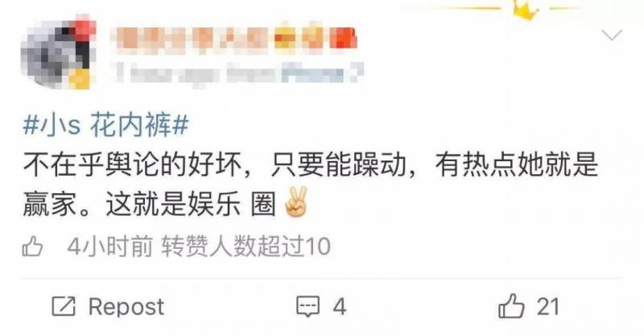The image size is (644, 336).
Task: Click the small thumbs-up beside 4小时前
Action: [x=32, y=247]
